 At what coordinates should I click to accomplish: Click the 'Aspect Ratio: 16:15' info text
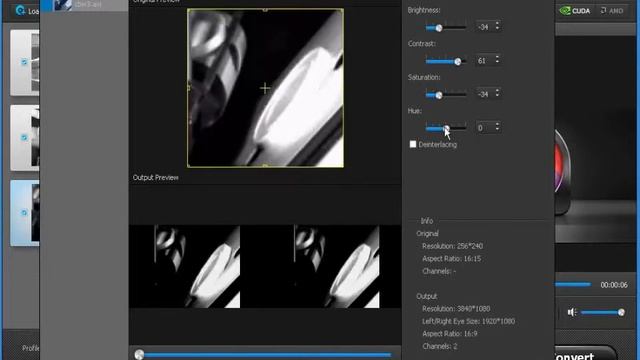coord(451,259)
